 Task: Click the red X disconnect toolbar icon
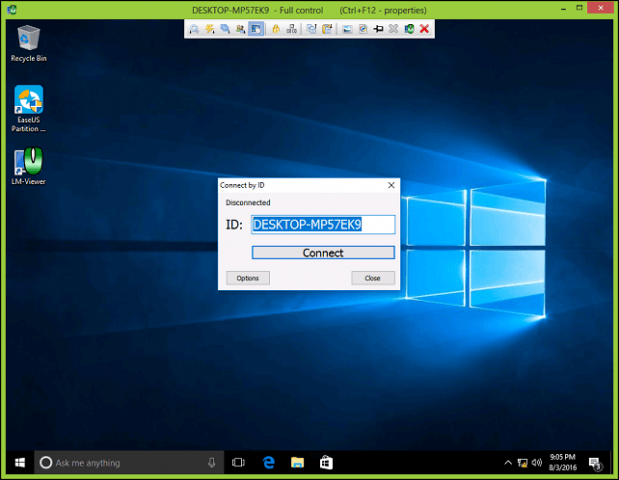(424, 29)
